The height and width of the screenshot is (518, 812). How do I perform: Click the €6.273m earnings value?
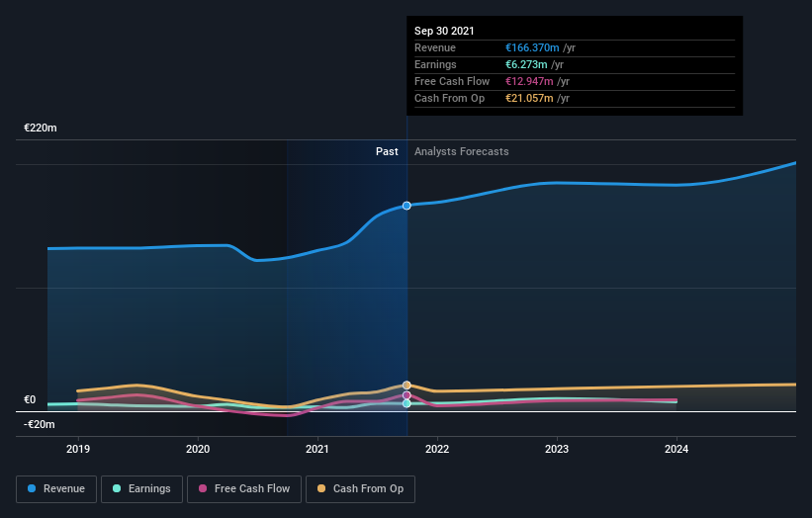click(x=526, y=64)
